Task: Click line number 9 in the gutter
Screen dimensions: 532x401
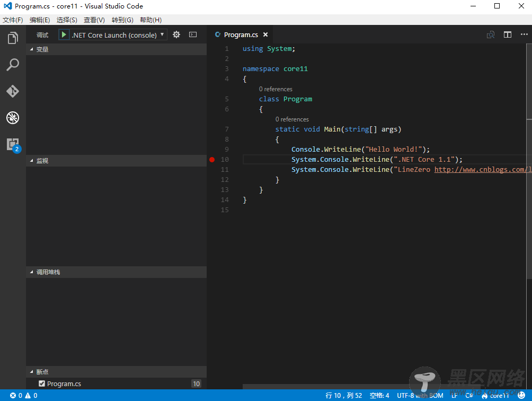Action: point(227,150)
